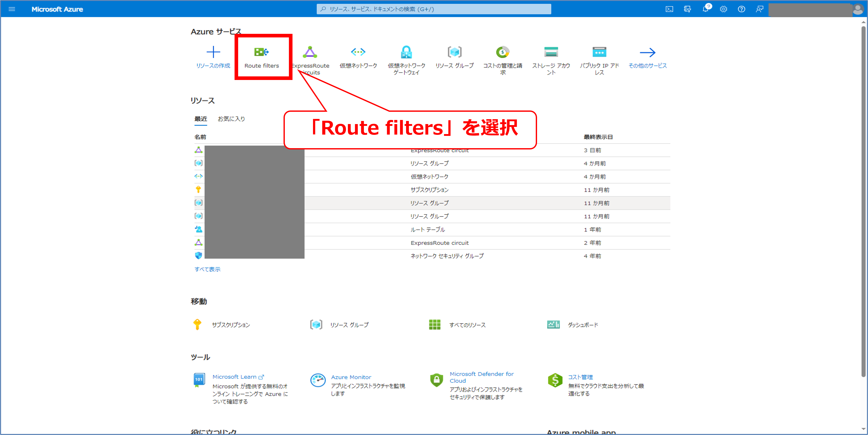Open Storage accounts service icon
The image size is (868, 435).
coord(551,52)
